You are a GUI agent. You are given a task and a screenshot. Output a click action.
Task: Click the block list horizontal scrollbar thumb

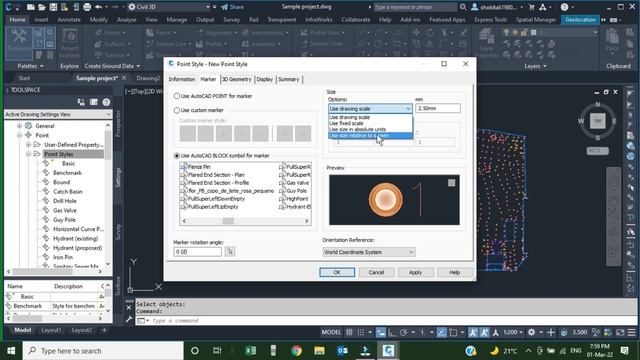pos(228,221)
